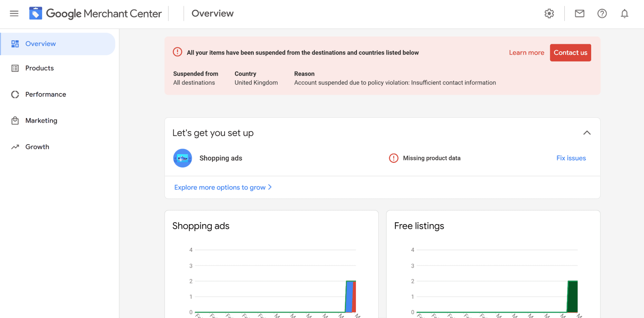Open the Growth section

[x=37, y=147]
